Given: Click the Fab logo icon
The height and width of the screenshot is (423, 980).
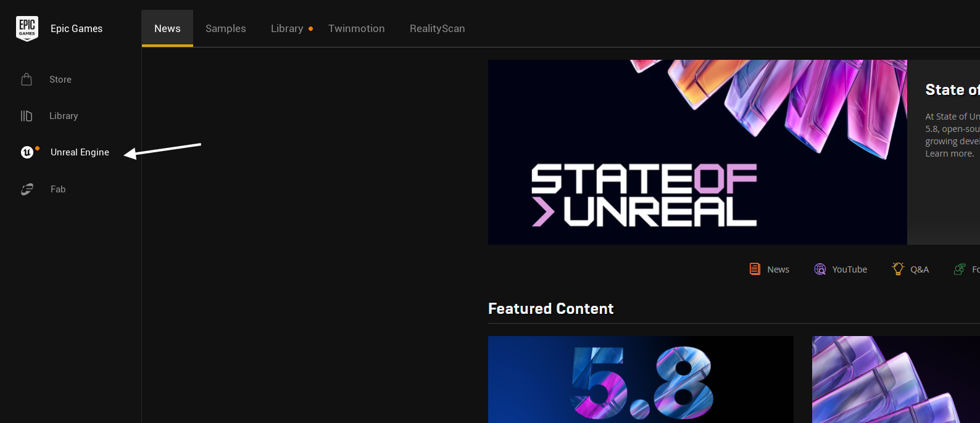Looking at the screenshot, I should point(27,189).
